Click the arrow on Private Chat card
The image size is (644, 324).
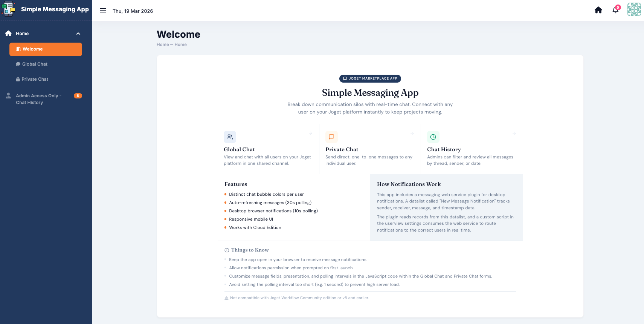[x=412, y=133]
